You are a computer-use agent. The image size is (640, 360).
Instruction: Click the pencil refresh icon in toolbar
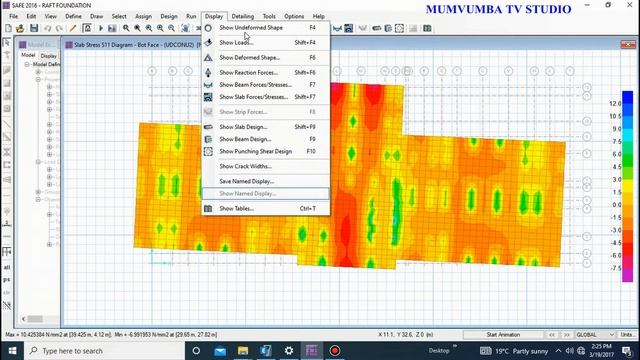73,28
